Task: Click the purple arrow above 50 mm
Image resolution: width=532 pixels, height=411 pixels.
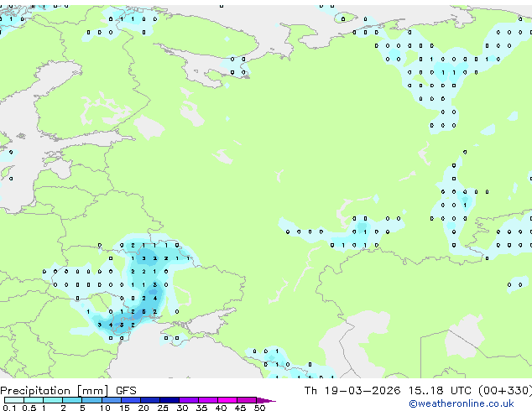Action: (266, 400)
